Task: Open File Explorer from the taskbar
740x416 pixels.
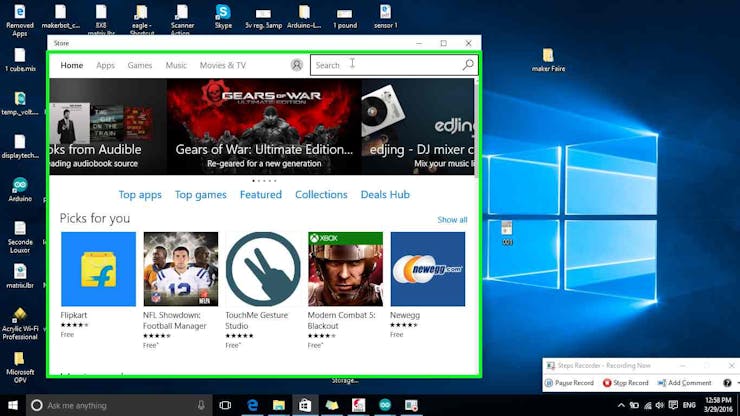Action: pyautogui.click(x=278, y=405)
